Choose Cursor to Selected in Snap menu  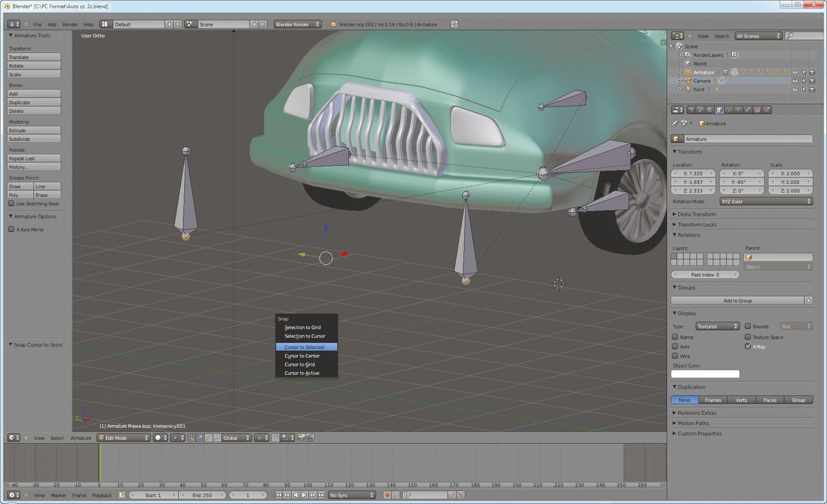coord(306,347)
